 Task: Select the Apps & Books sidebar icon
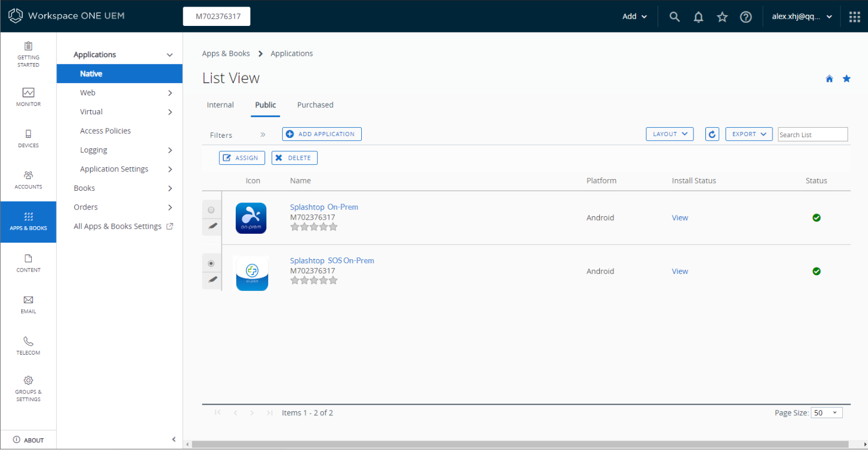click(28, 216)
